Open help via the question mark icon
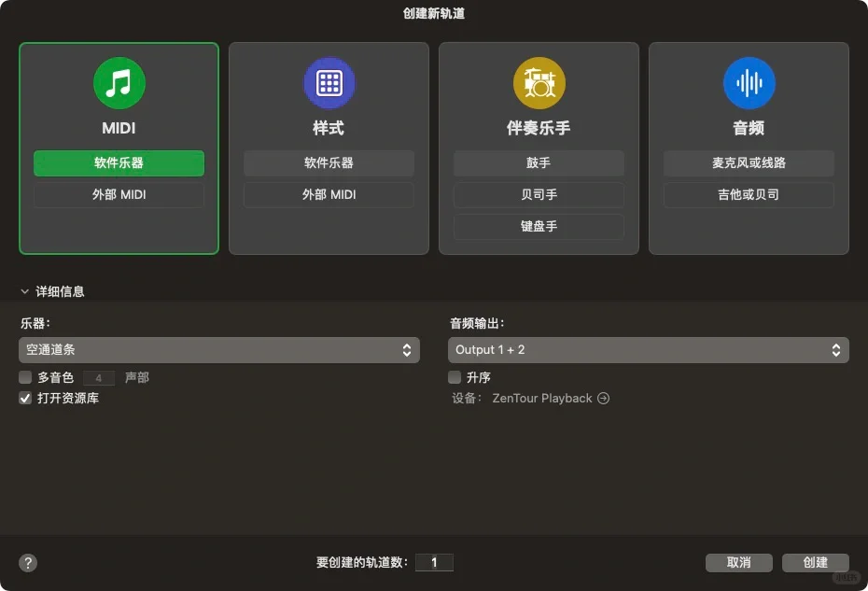Screen dimensions: 868x591 [x=27, y=563]
